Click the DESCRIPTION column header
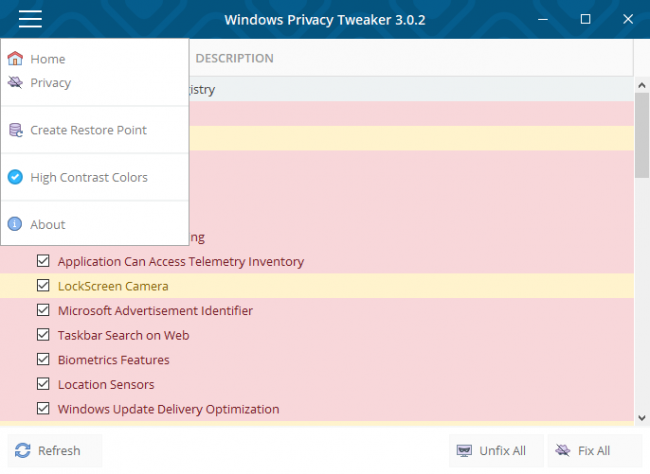Screen dimensions: 650x474 (235, 58)
